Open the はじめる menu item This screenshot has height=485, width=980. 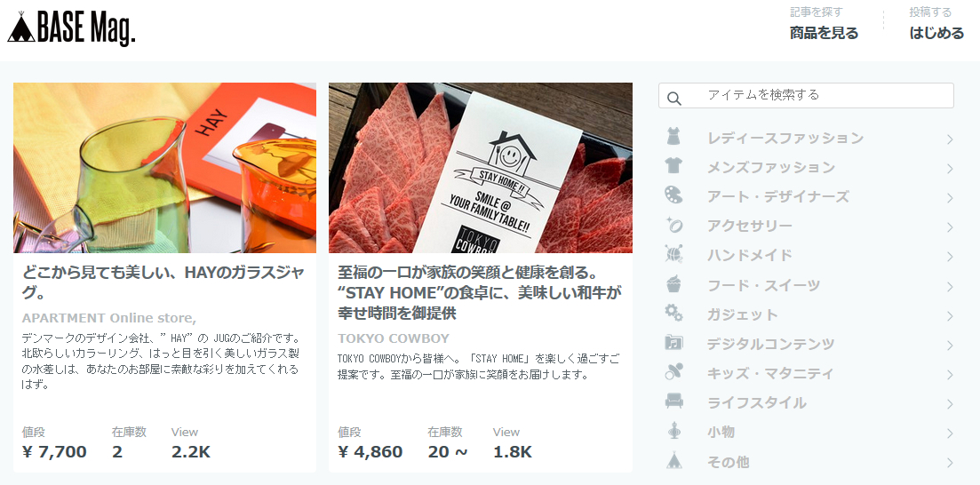pos(936,33)
